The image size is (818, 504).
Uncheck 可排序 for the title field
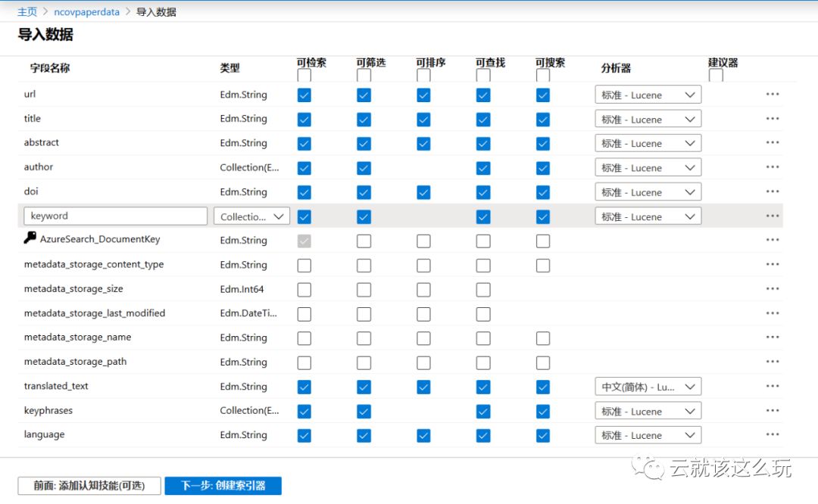click(x=423, y=120)
